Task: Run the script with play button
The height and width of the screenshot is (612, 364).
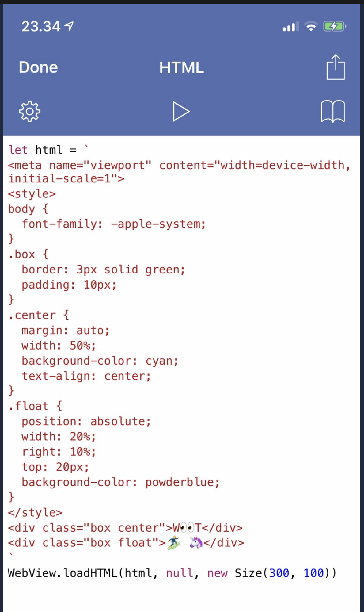Action: click(x=181, y=111)
